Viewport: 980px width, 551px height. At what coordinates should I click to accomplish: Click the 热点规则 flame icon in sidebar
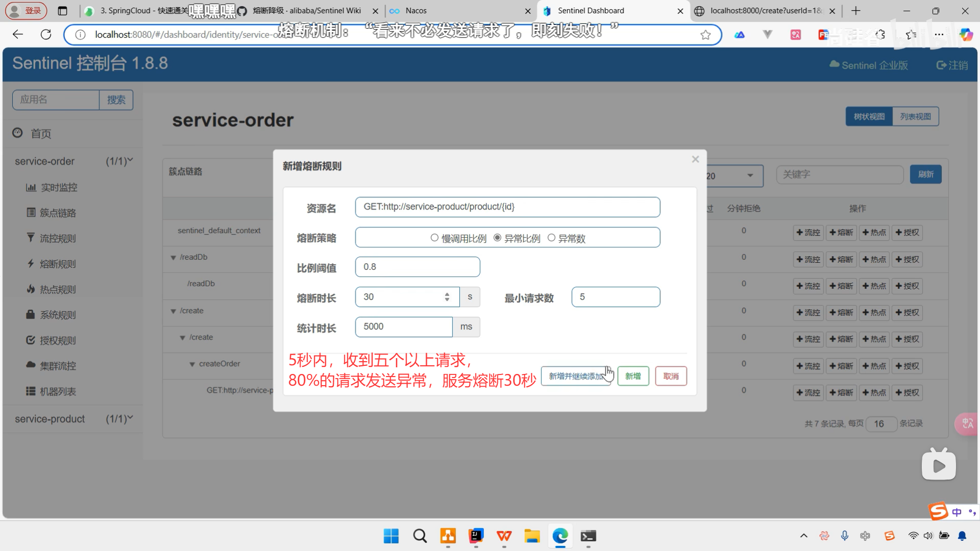[31, 289]
